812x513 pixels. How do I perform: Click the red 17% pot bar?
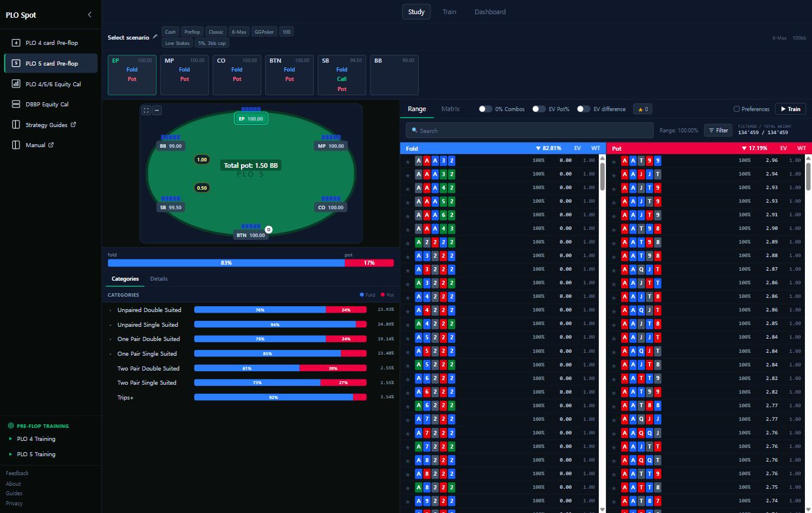[x=369, y=262]
